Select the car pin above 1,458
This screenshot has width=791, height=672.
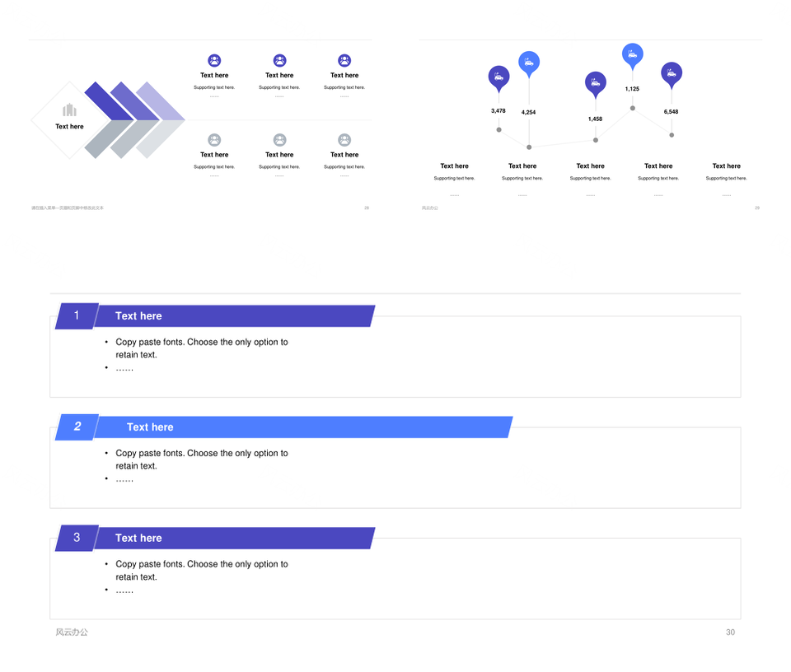click(595, 82)
